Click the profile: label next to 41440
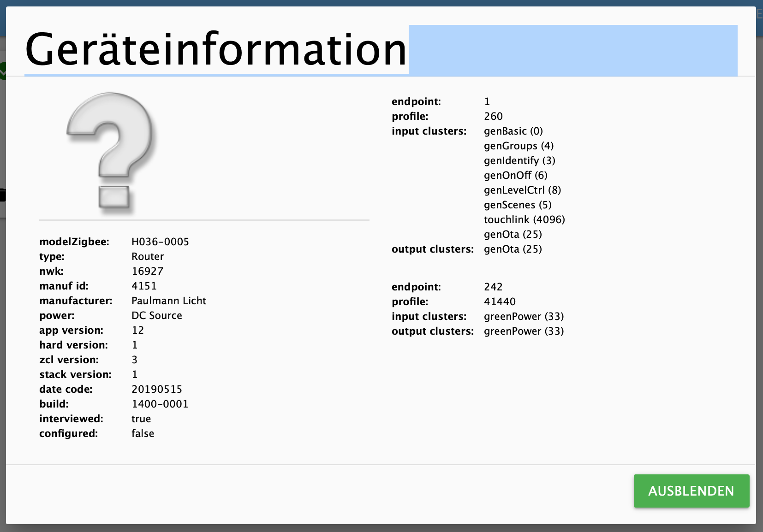The image size is (763, 532). tap(410, 301)
